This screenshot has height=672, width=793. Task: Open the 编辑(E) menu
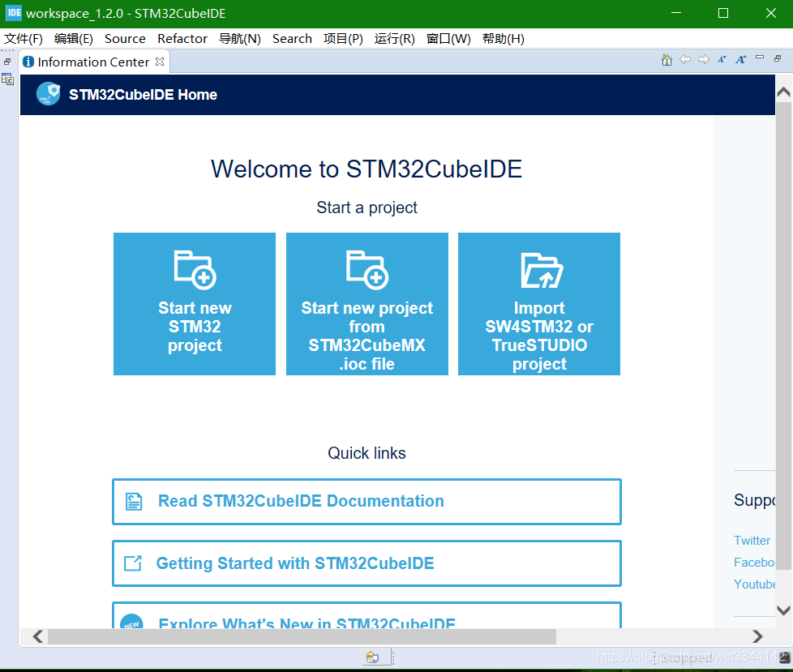coord(73,39)
